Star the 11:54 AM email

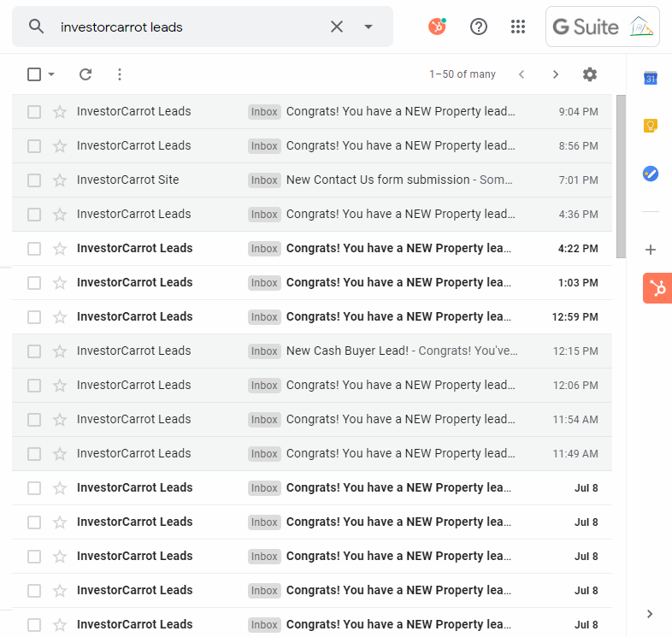pos(60,420)
